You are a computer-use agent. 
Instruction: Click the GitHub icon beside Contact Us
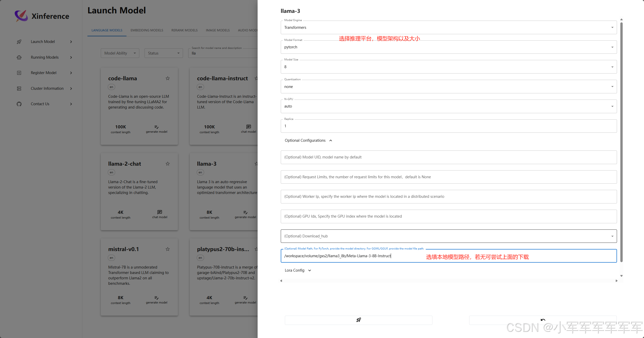tap(19, 104)
